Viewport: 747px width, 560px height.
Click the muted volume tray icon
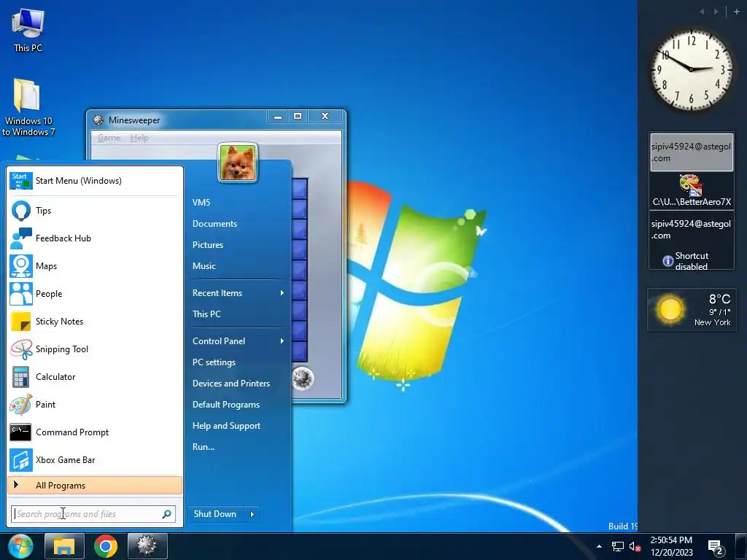coord(635,547)
